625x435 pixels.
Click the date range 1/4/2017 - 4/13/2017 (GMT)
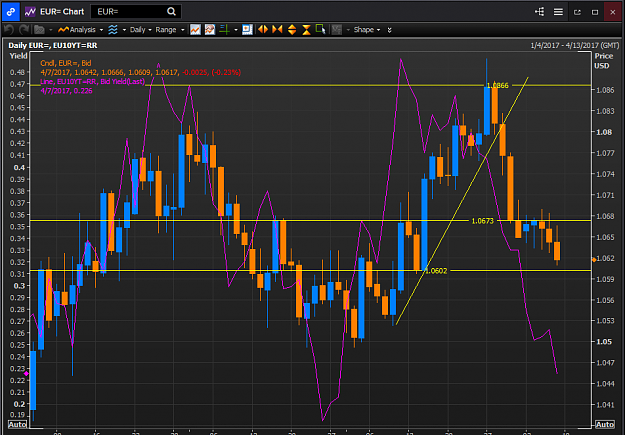pyautogui.click(x=575, y=45)
